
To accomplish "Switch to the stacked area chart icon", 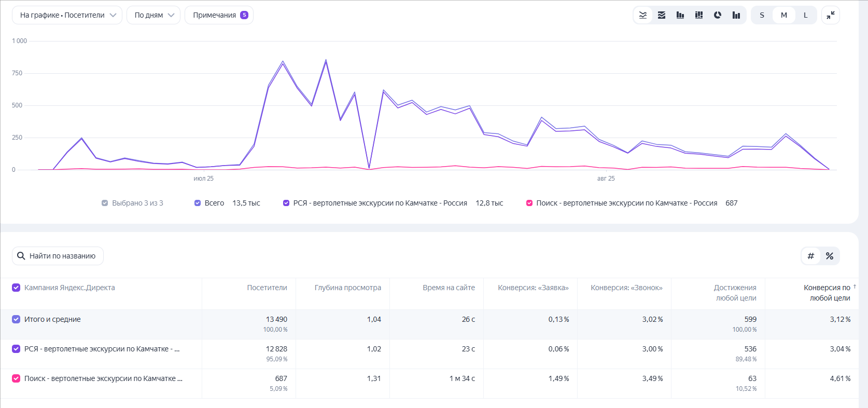I will 662,15.
